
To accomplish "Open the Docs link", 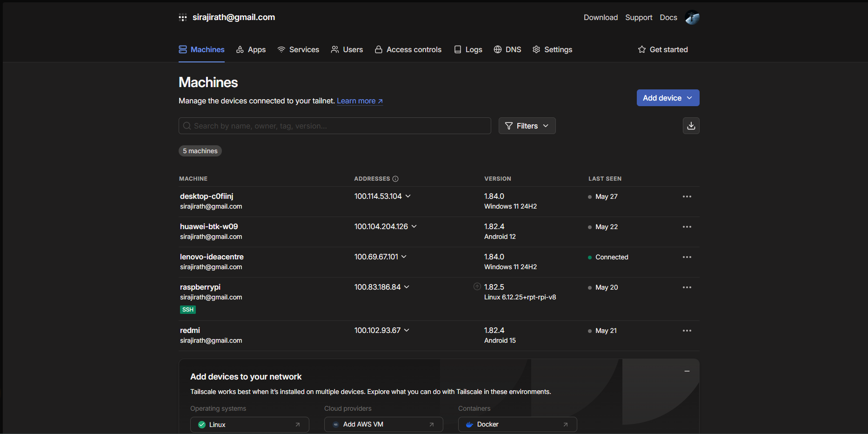I will [668, 18].
